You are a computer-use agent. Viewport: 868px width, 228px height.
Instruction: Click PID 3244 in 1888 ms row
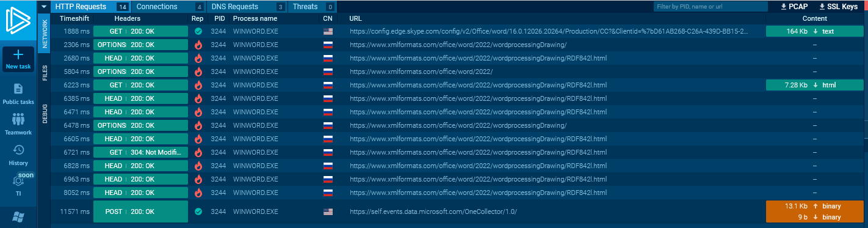218,31
